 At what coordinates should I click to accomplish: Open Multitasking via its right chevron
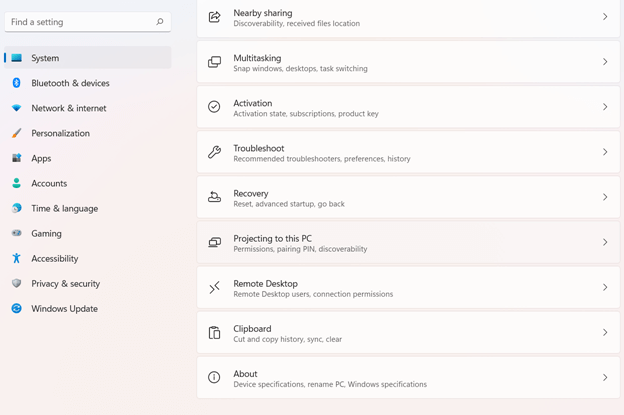(x=604, y=62)
